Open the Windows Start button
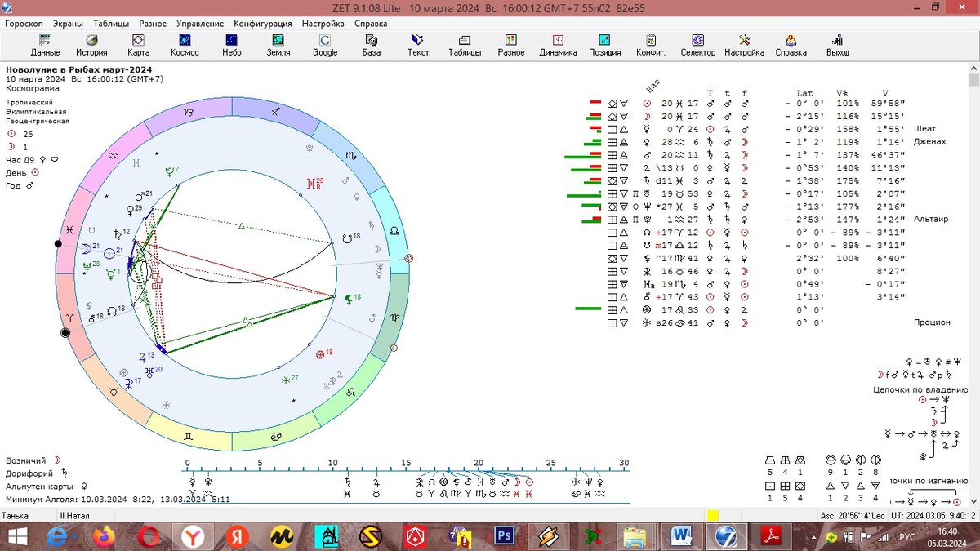Screen dimensions: 980x551 17,536
